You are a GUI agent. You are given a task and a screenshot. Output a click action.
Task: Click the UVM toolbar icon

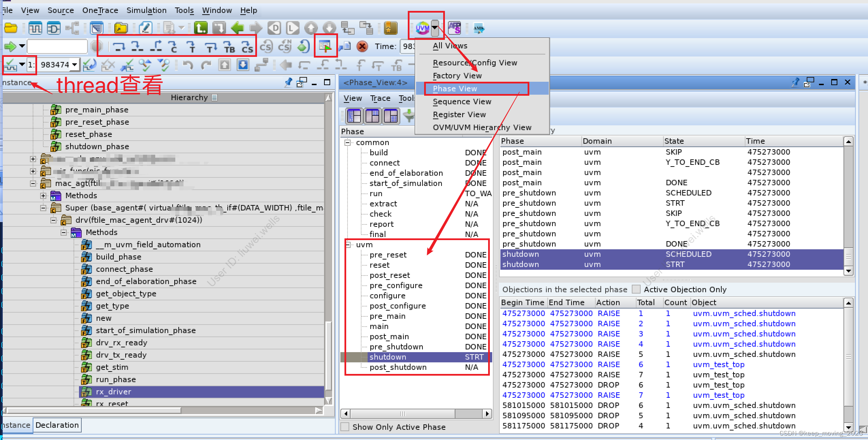422,28
